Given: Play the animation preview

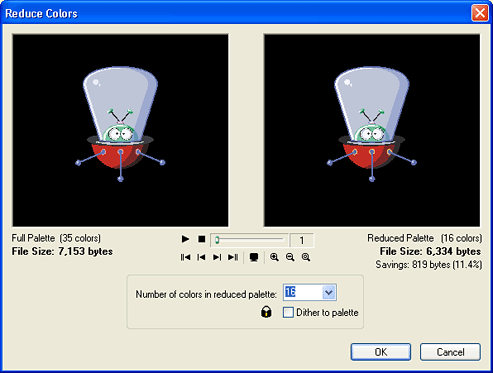Looking at the screenshot, I should (x=185, y=239).
